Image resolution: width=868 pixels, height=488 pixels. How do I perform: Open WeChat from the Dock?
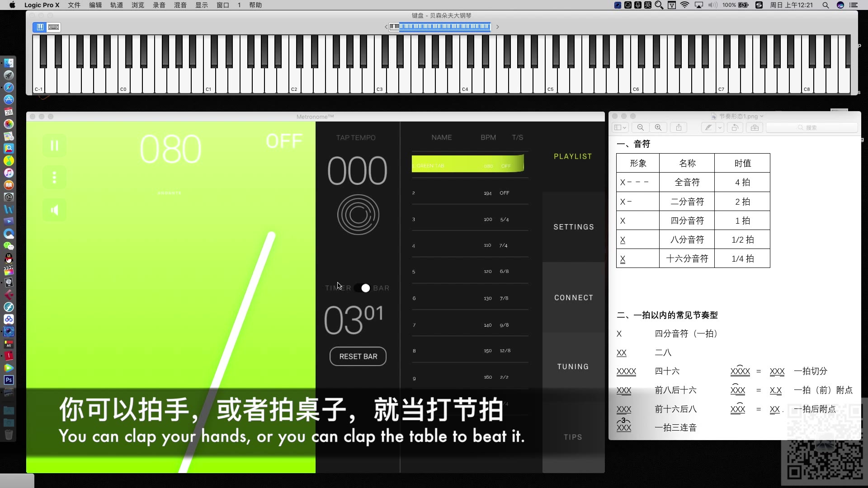9,246
